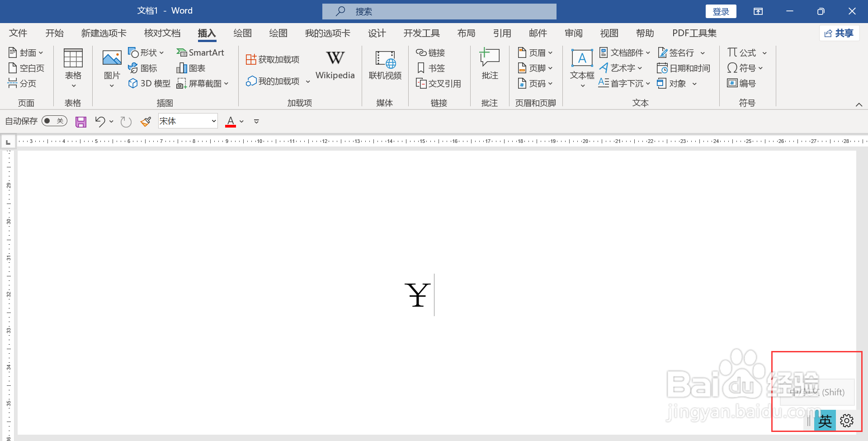Open the Wikipedia add-in
The width and height of the screenshot is (868, 441).
(x=335, y=65)
